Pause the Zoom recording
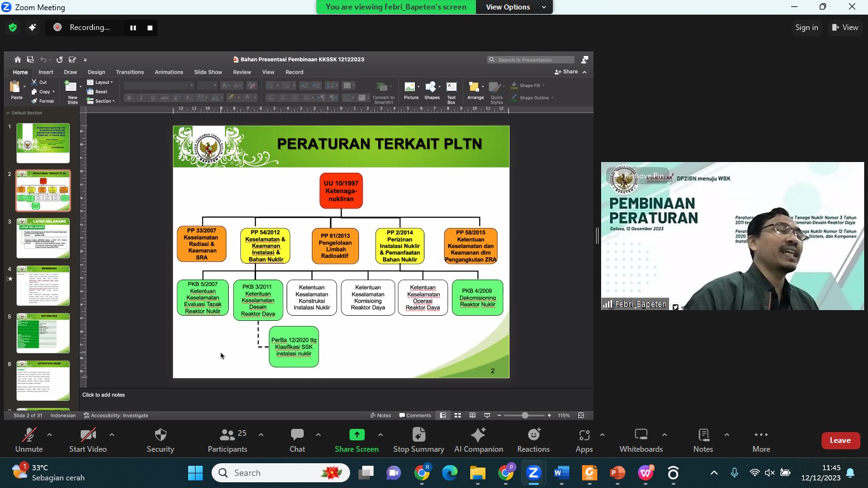 pyautogui.click(x=133, y=27)
